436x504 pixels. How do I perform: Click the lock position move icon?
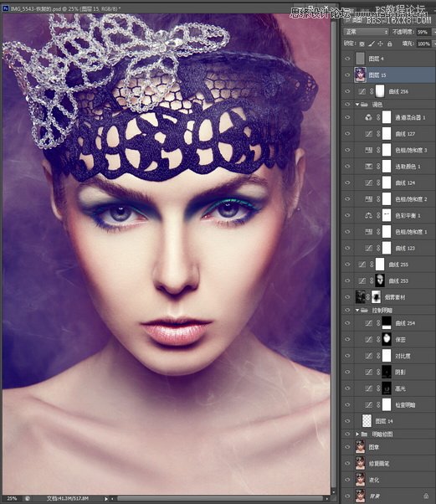[x=380, y=44]
